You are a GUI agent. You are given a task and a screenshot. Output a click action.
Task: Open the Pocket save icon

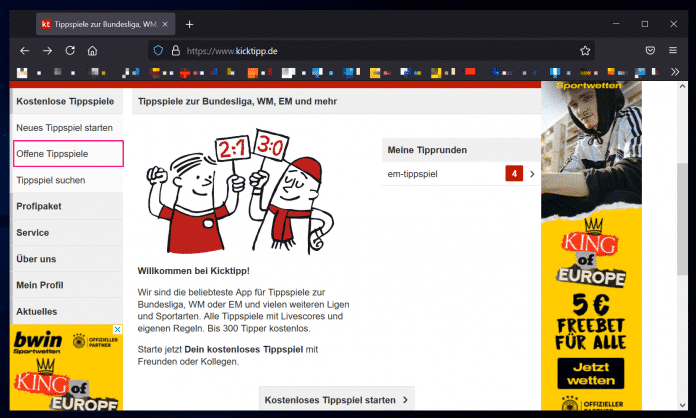coord(650,50)
